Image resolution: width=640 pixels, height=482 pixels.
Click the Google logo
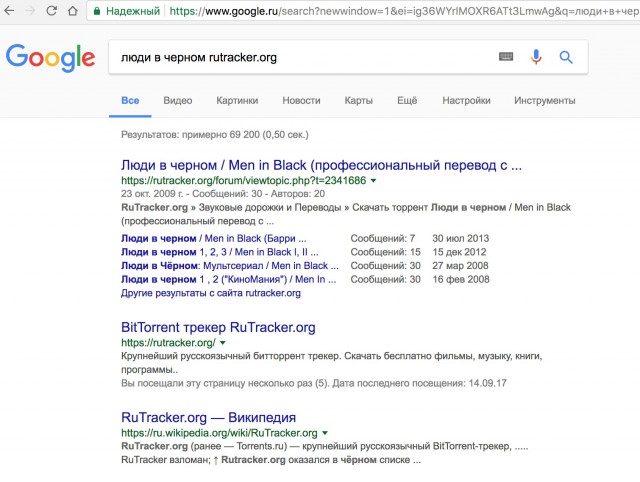(50, 58)
